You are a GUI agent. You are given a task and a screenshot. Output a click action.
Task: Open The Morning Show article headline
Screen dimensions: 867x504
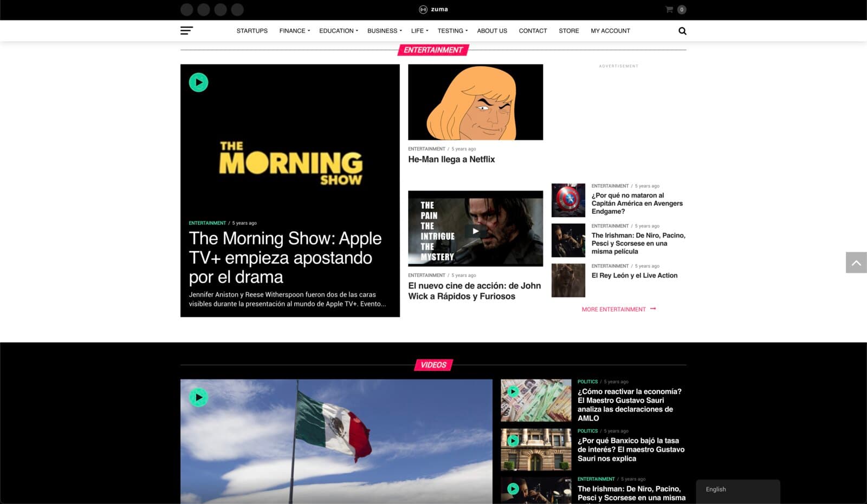pyautogui.click(x=286, y=258)
